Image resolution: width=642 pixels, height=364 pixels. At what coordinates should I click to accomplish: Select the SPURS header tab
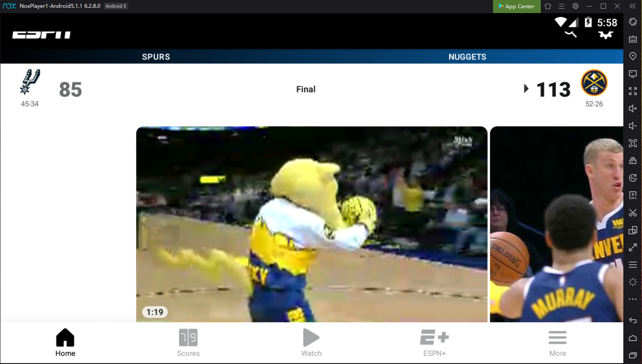[156, 57]
